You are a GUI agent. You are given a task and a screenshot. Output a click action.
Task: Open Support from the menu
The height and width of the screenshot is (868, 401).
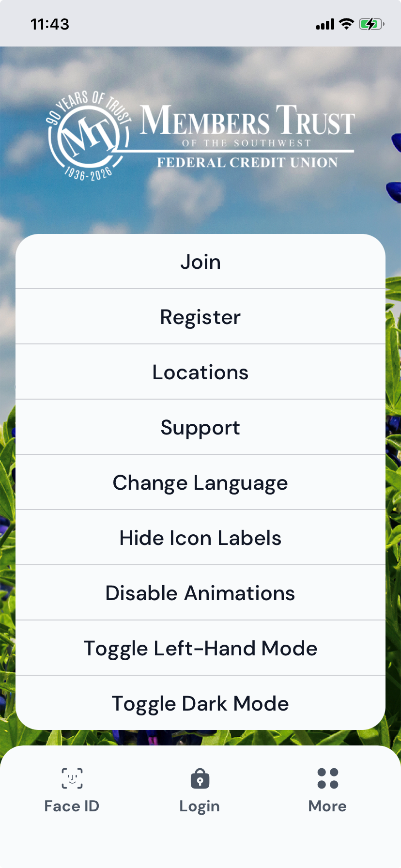[200, 427]
